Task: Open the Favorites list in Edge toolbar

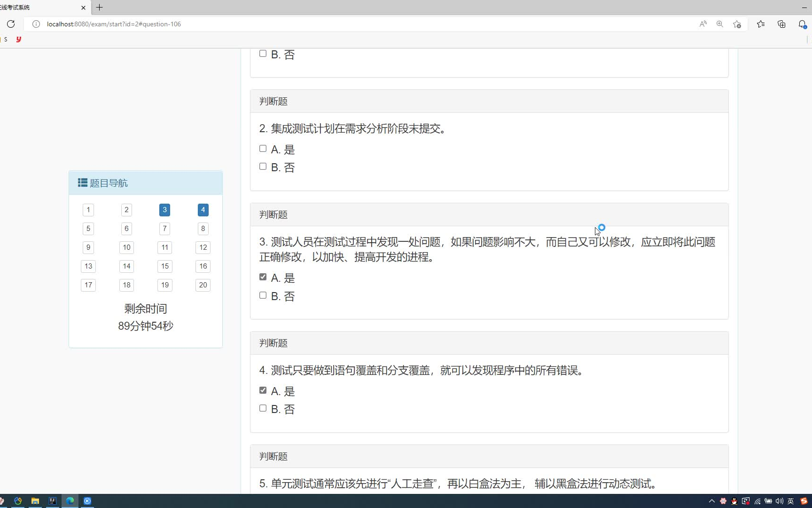Action: (760, 24)
